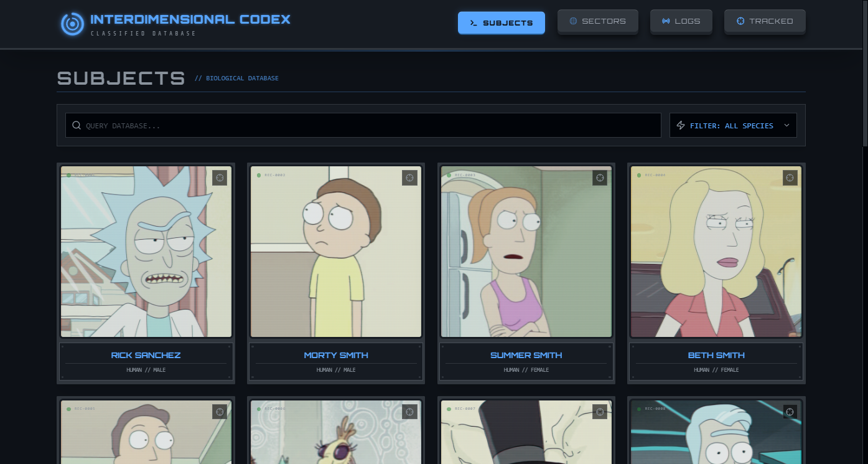
Task: Open the REC-0005 subject thumbnail
Action: [146, 432]
